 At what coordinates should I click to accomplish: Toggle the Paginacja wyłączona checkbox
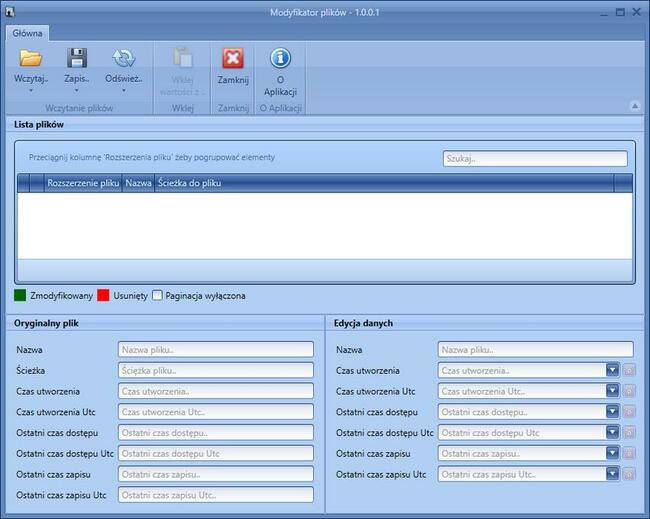pyautogui.click(x=158, y=296)
